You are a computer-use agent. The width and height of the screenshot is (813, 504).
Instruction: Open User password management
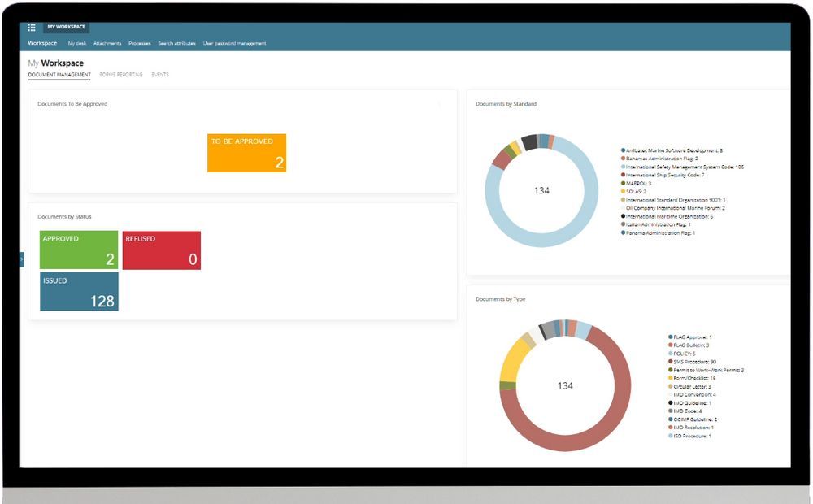[234, 43]
